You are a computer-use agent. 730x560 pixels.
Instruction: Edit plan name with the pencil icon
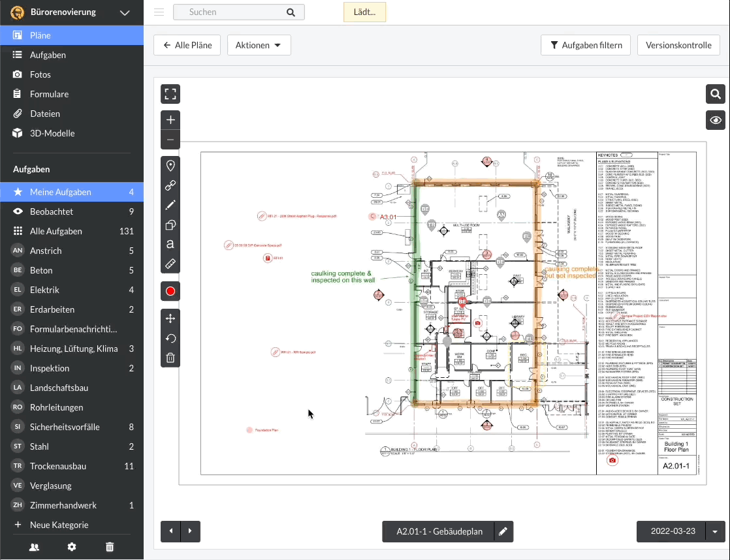pyautogui.click(x=503, y=532)
